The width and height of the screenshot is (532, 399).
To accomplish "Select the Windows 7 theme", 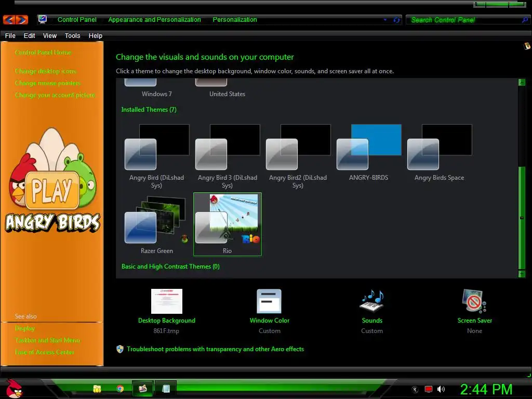I will 157,88.
